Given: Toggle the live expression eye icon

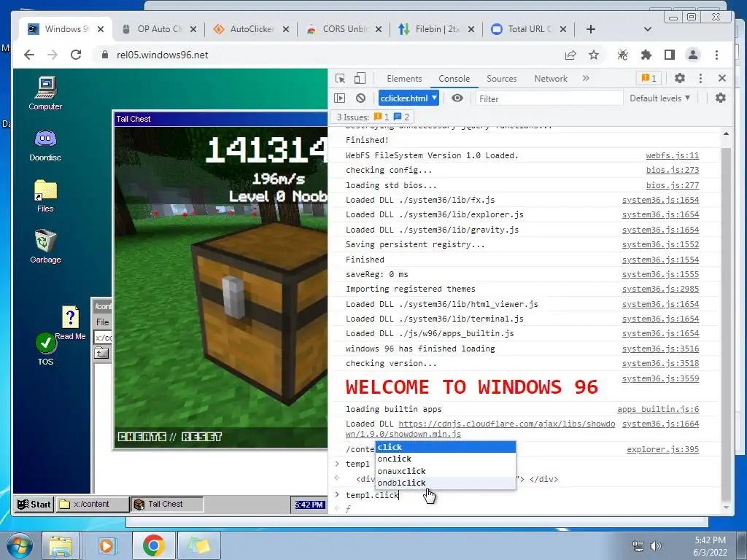Looking at the screenshot, I should [457, 98].
